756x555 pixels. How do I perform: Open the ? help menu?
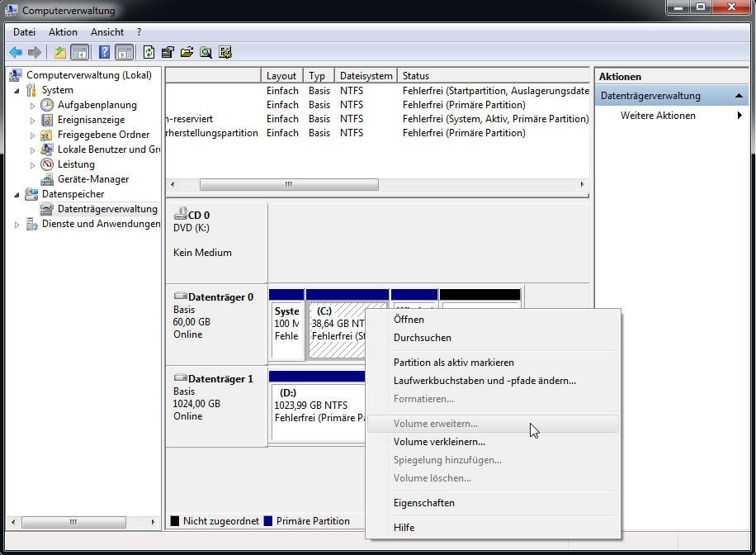(x=139, y=32)
